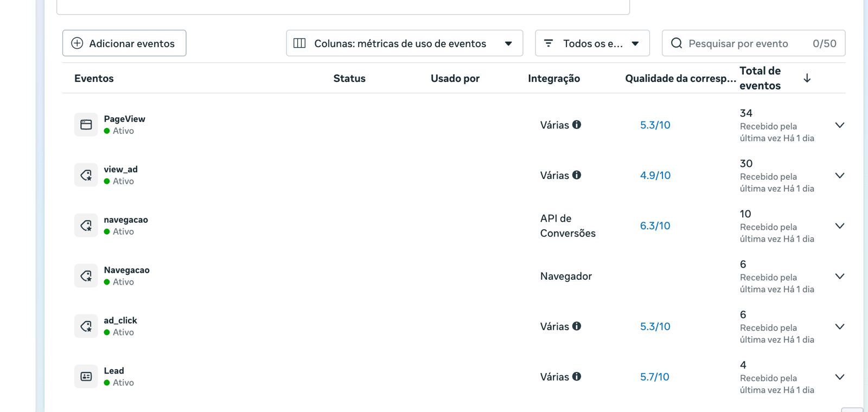
Task: Expand the PageView event row
Action: 840,125
